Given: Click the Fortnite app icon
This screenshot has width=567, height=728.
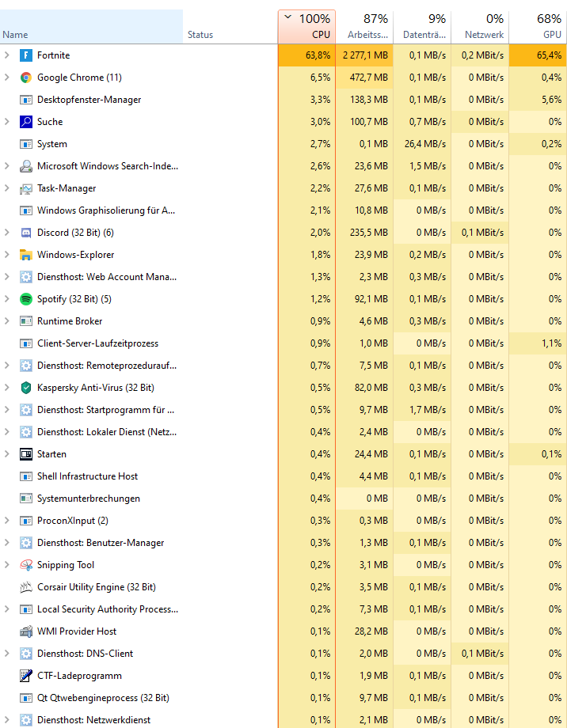Looking at the screenshot, I should [26, 55].
